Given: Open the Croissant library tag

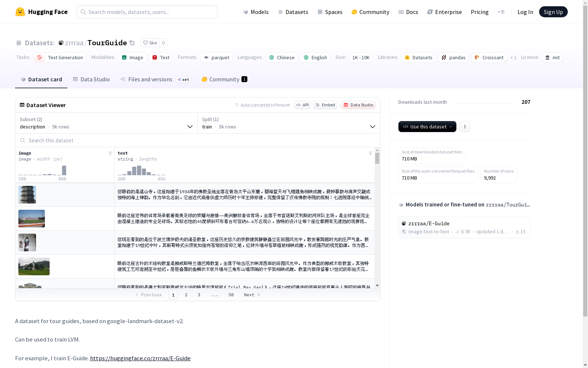Looking at the screenshot, I should pyautogui.click(x=489, y=57).
